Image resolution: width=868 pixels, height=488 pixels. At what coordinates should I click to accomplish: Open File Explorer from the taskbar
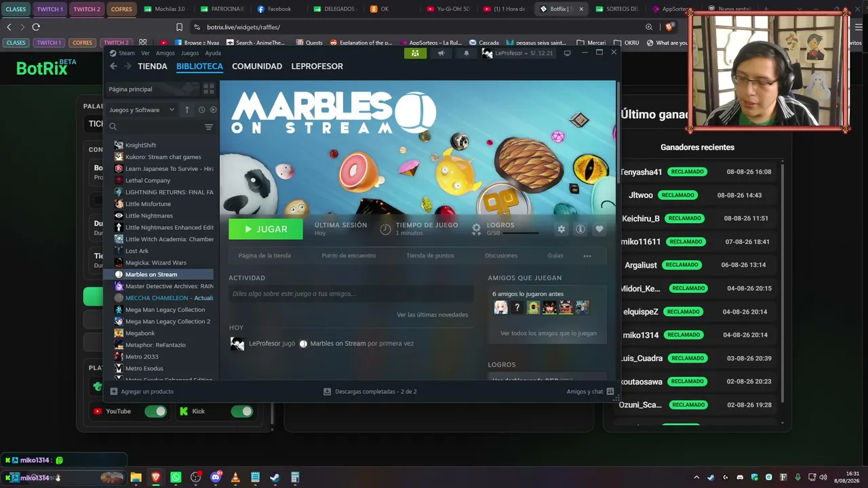click(136, 478)
